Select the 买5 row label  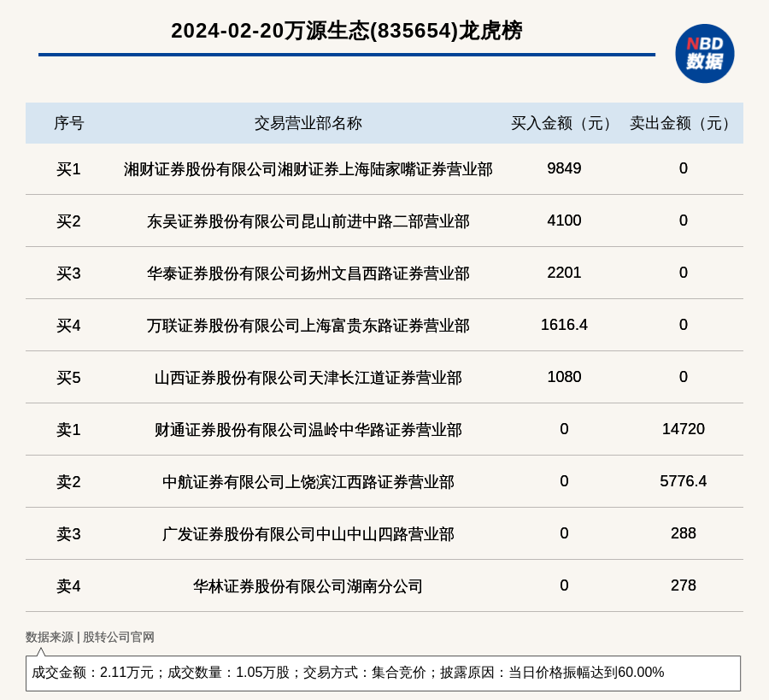tap(68, 378)
